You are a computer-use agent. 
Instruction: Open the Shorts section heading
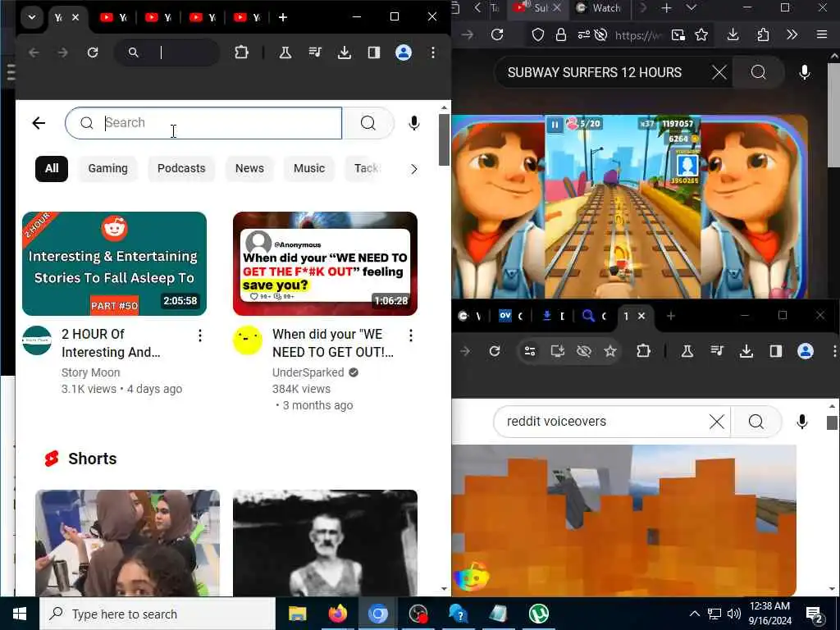[x=92, y=459]
